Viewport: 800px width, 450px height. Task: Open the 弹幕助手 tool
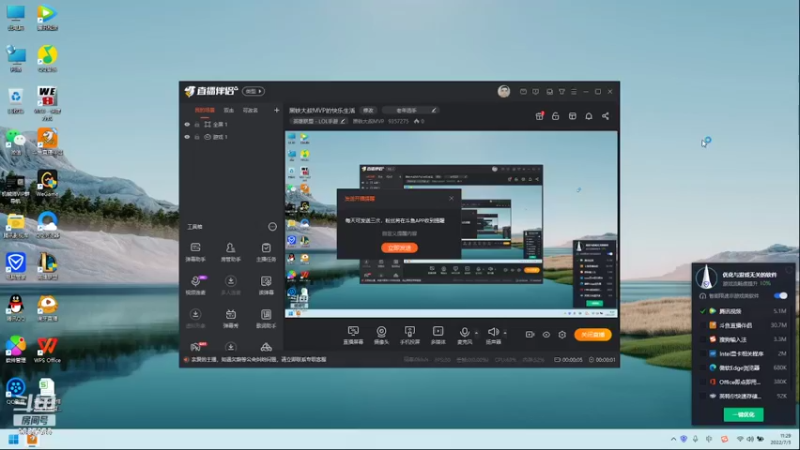pyautogui.click(x=195, y=252)
